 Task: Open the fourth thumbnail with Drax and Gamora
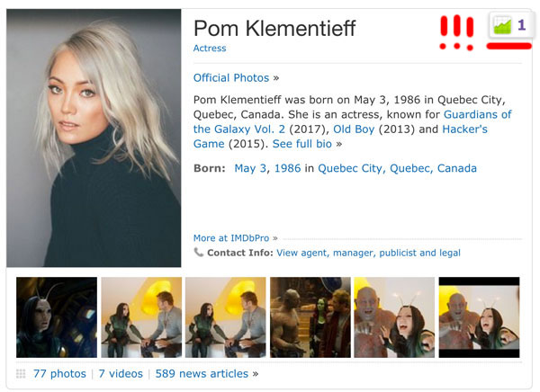click(310, 316)
